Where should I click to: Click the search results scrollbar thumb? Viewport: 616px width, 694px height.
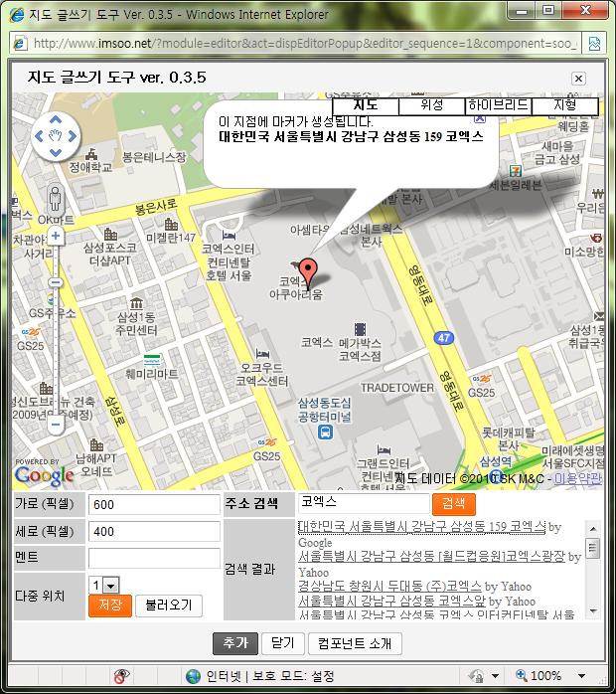pos(593,549)
